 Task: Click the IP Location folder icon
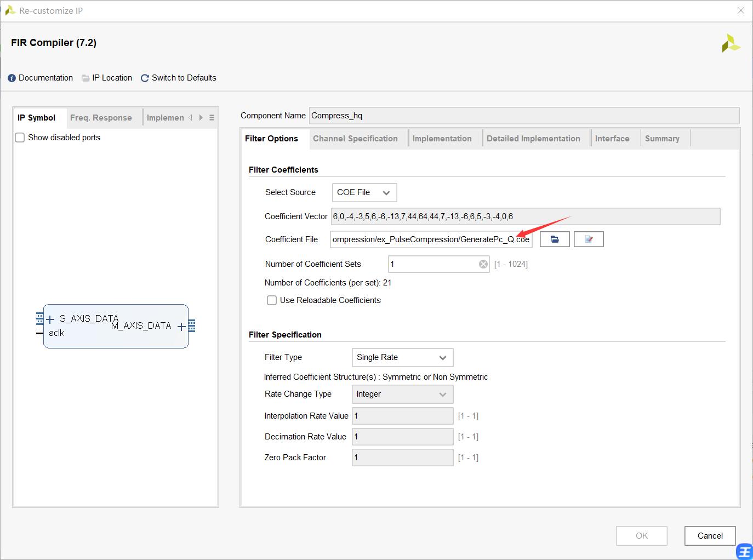pos(85,78)
